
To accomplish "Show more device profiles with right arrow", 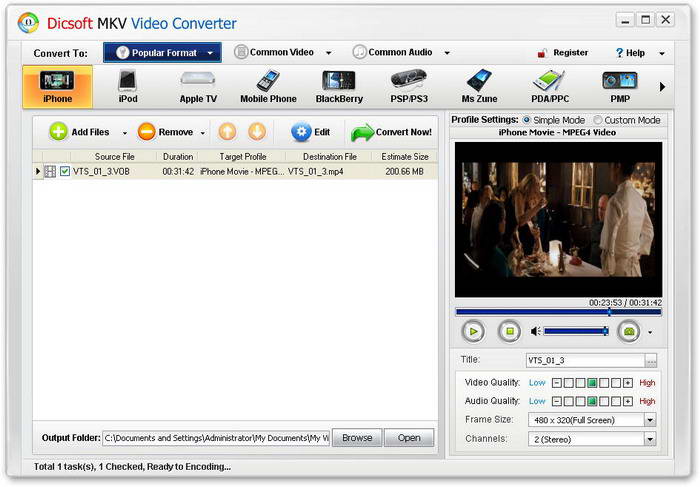I will 662,87.
